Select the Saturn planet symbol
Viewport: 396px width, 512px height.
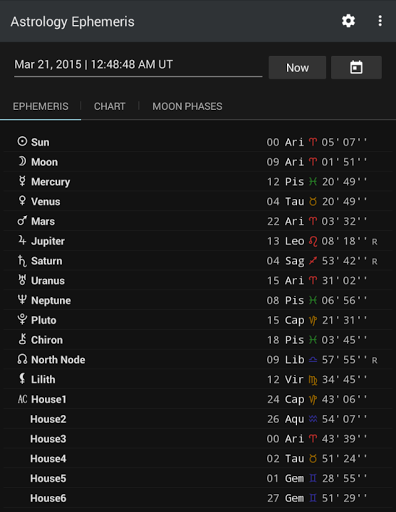click(22, 261)
